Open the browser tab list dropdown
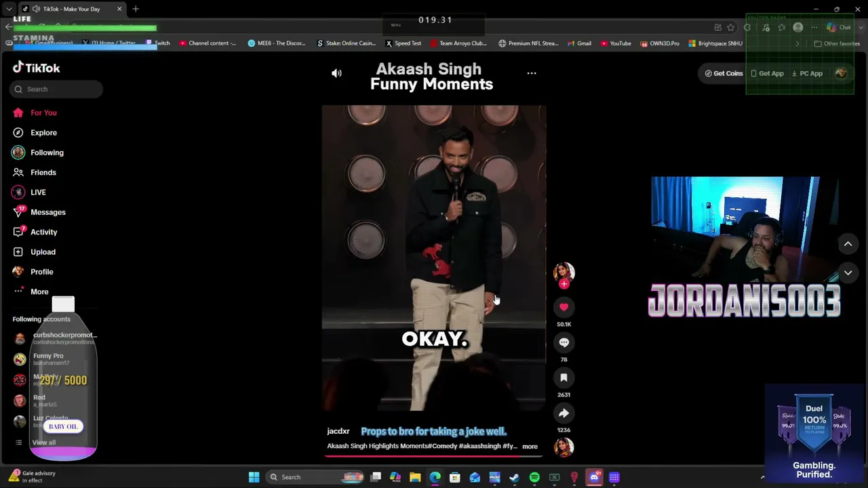This screenshot has height=488, width=868. (x=9, y=9)
